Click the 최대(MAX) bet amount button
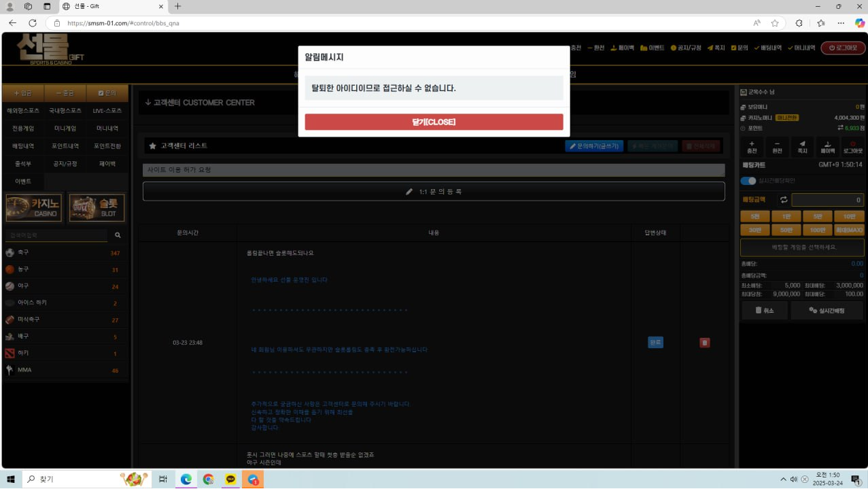This screenshot has height=489, width=868. click(848, 231)
